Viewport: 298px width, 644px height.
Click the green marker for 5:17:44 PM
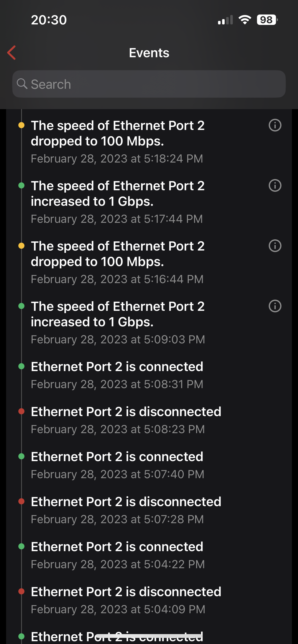pos(21,185)
